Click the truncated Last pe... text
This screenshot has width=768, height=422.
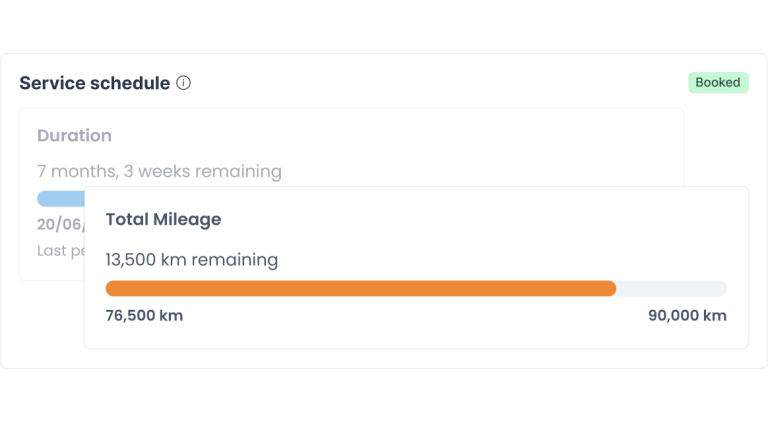point(61,251)
